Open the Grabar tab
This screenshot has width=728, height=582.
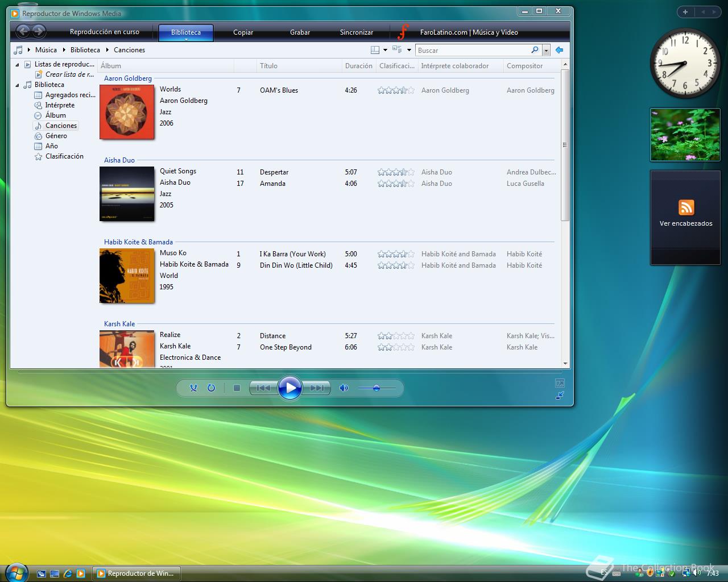pos(300,32)
